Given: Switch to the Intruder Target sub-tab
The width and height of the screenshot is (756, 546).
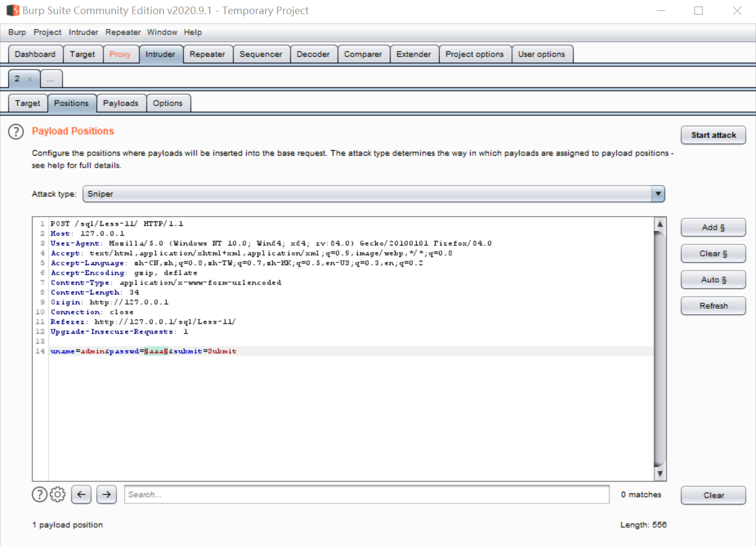Looking at the screenshot, I should tap(28, 103).
